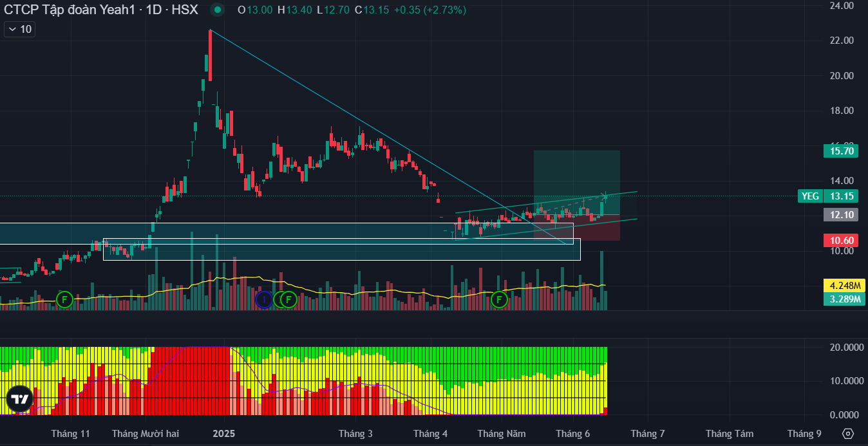Click the Tháng 4 time axis label
Image resolution: width=868 pixels, height=446 pixels.
pyautogui.click(x=431, y=434)
